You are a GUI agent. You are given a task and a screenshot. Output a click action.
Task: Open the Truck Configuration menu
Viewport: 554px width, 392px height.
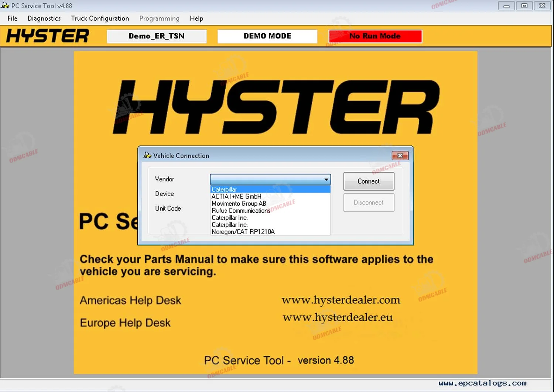[100, 18]
